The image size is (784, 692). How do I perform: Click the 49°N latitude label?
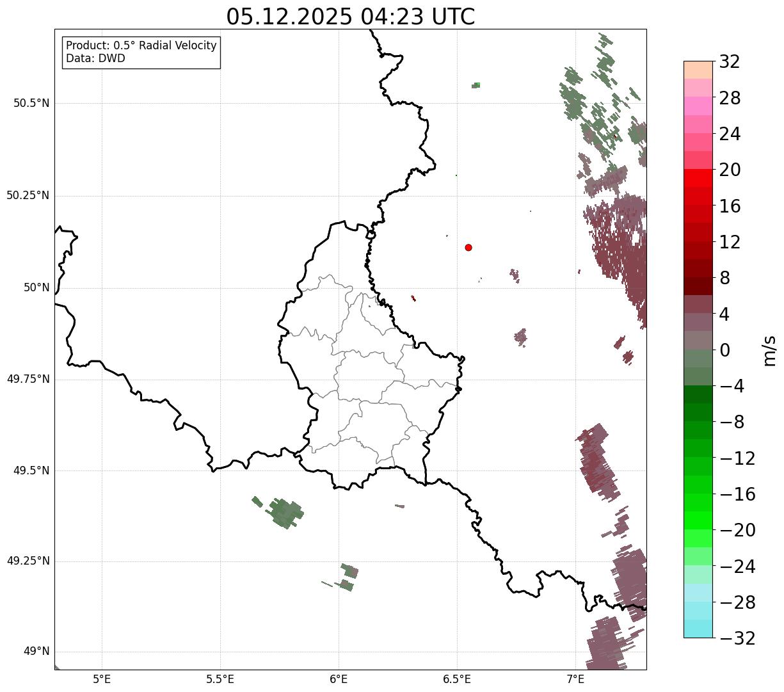point(36,652)
